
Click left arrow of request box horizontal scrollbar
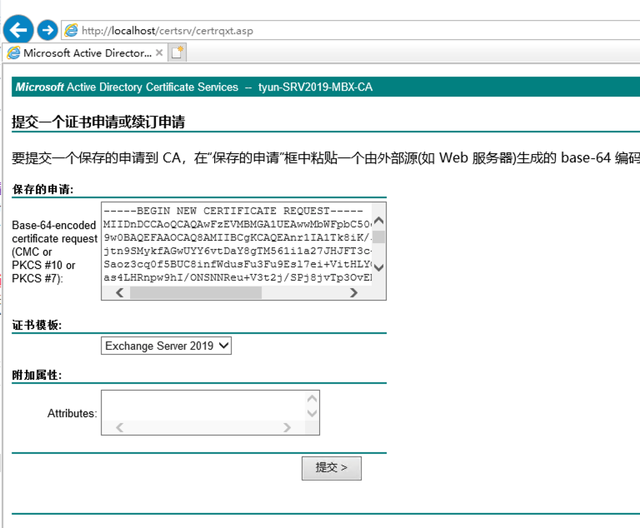point(120,293)
